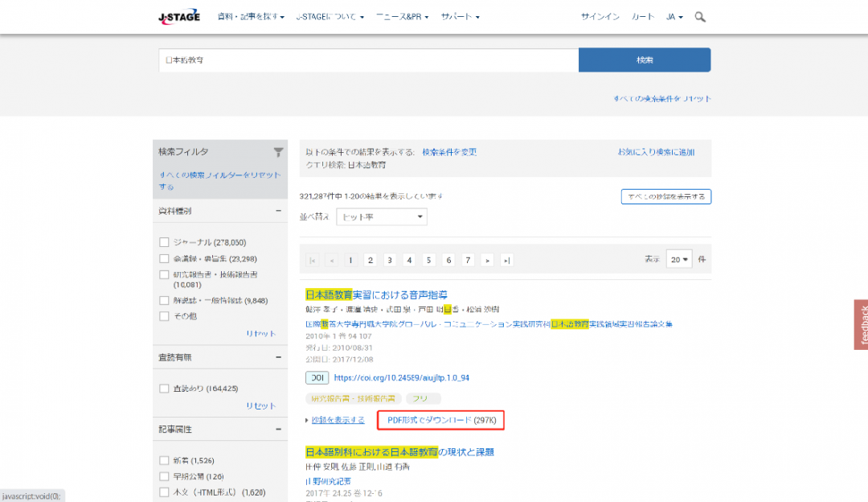Image resolution: width=868 pixels, height=502 pixels.
Task: Click the 検索条件を変更 link
Action: click(x=452, y=151)
